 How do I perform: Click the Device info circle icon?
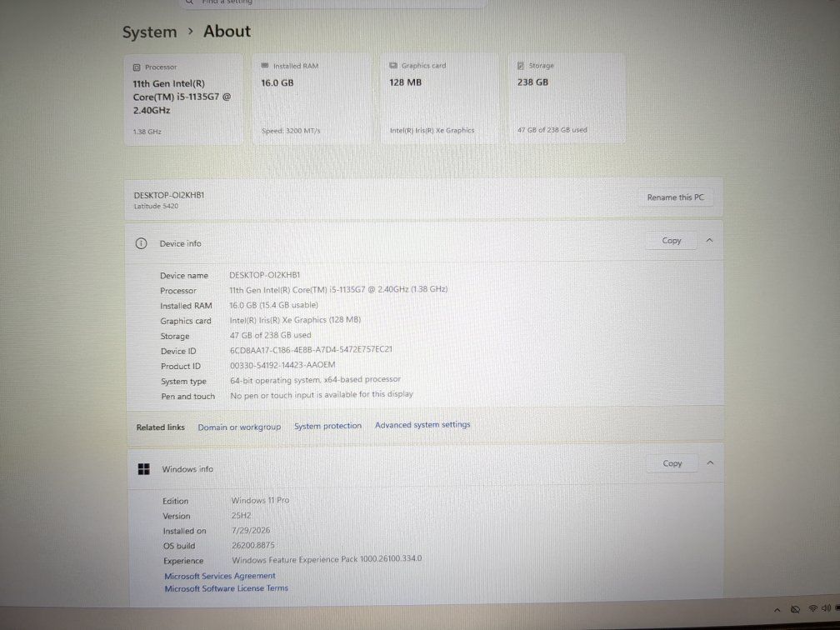(x=141, y=243)
